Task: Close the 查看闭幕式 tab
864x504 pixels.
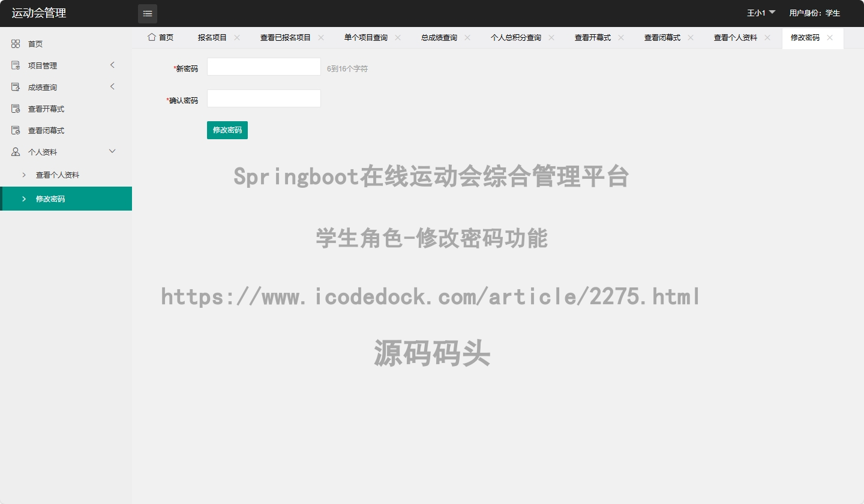Action: click(x=691, y=37)
